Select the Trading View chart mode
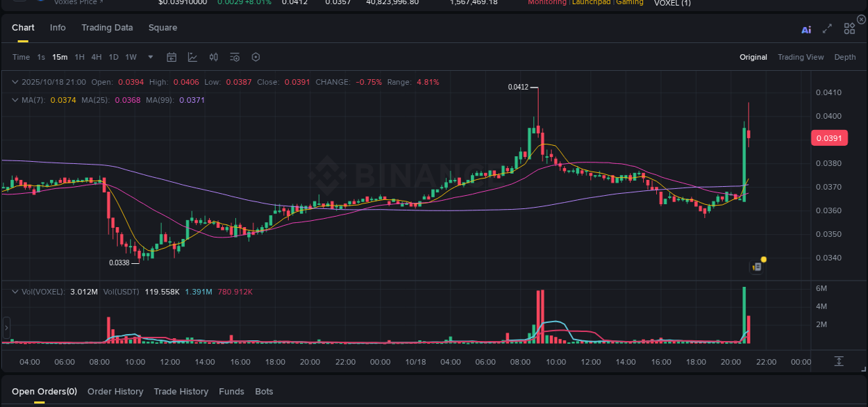This screenshot has width=868, height=407. point(801,57)
